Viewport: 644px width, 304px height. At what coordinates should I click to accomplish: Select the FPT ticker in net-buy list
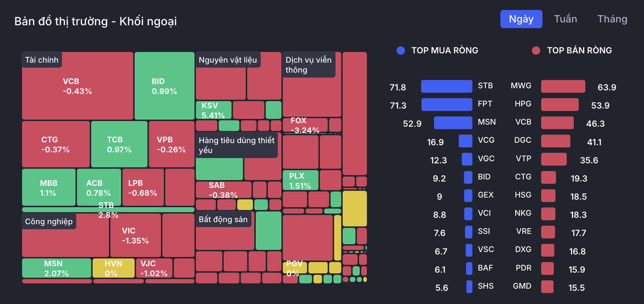click(x=485, y=104)
